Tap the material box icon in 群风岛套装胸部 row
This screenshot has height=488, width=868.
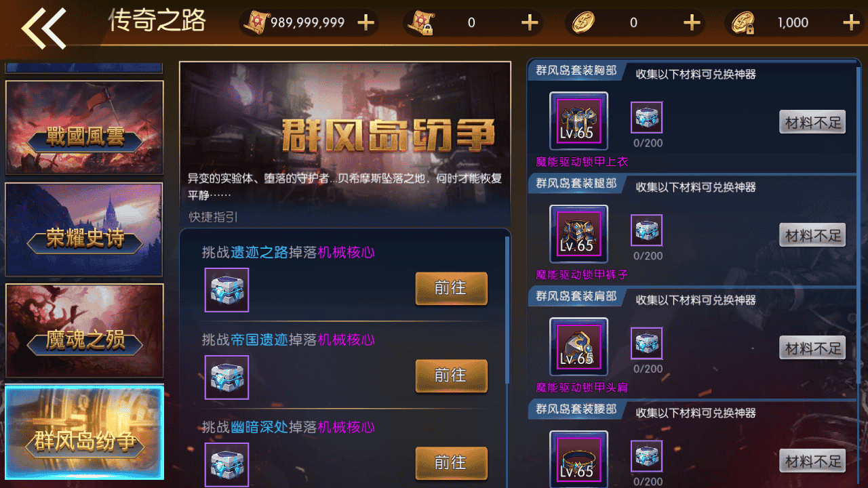coord(646,118)
